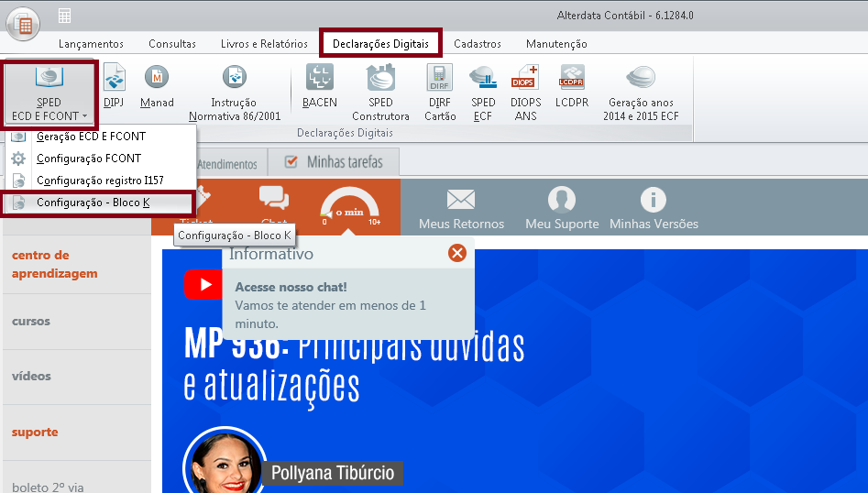Image resolution: width=868 pixels, height=493 pixels.
Task: Open the BACEN declaration
Action: coord(319,86)
